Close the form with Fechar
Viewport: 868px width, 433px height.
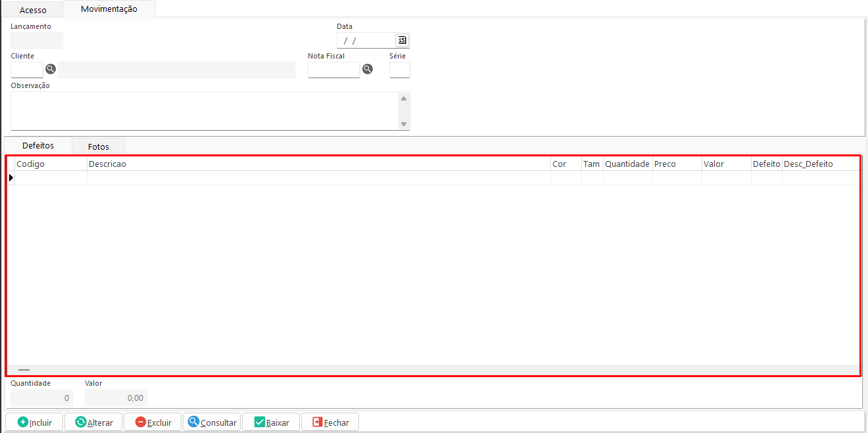[330, 422]
